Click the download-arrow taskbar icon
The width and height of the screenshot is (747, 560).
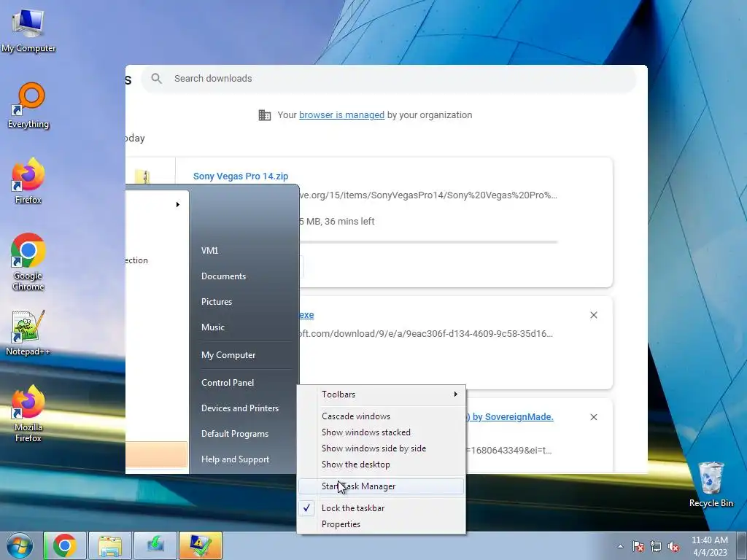[155, 545]
